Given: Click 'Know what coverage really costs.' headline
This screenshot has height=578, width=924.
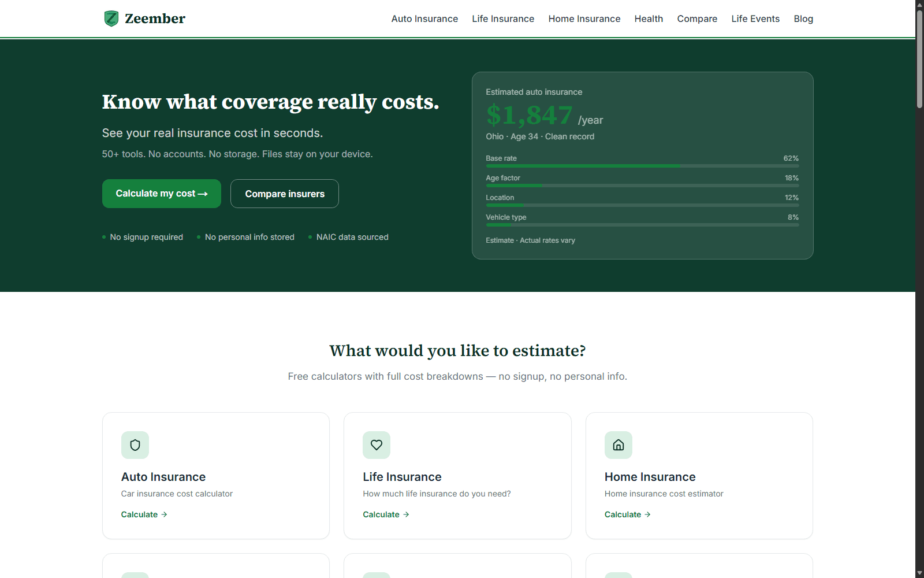Looking at the screenshot, I should 270,102.
